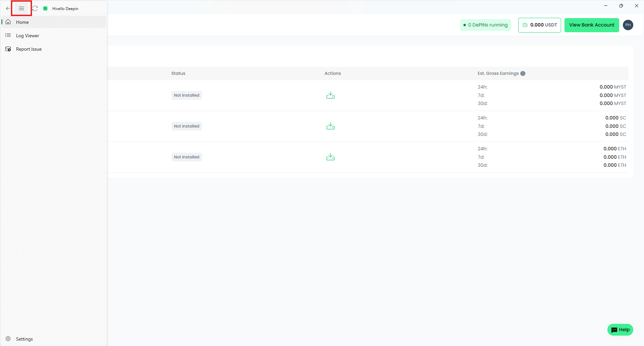Open the PH profile avatar

pyautogui.click(x=628, y=25)
